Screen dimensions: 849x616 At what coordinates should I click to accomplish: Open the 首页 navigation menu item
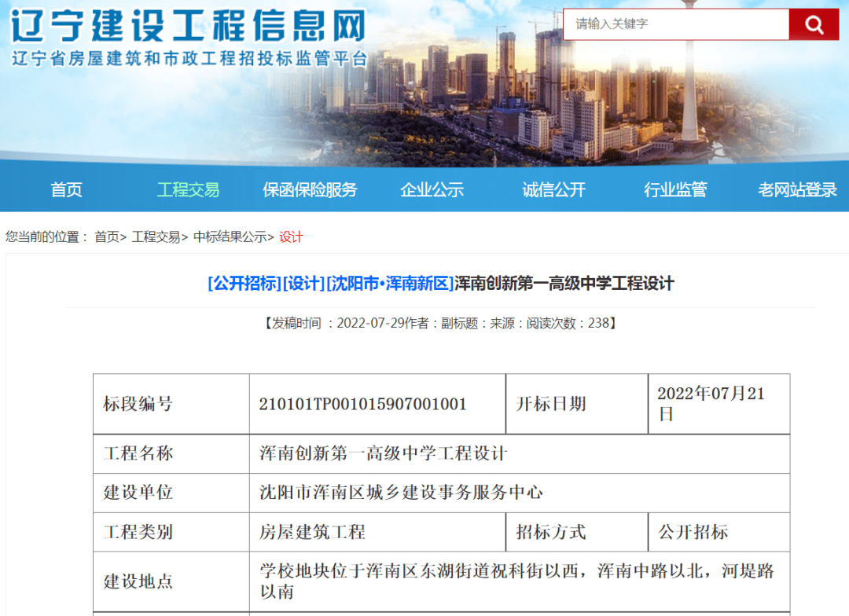[x=66, y=190]
